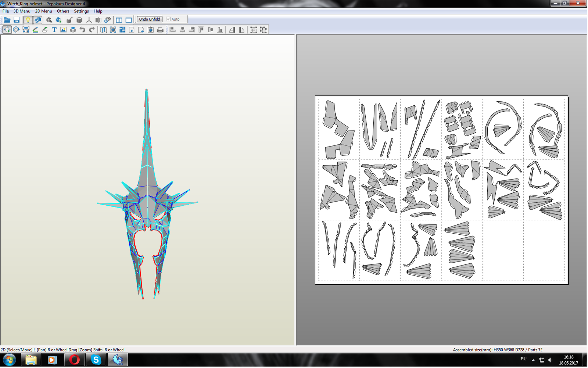Select the blue cube with cursor tool
The height and width of the screenshot is (368, 588).
click(58, 20)
